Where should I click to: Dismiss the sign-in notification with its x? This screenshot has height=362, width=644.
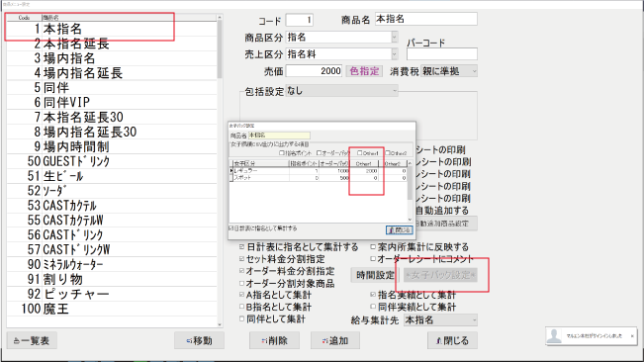coord(632,335)
